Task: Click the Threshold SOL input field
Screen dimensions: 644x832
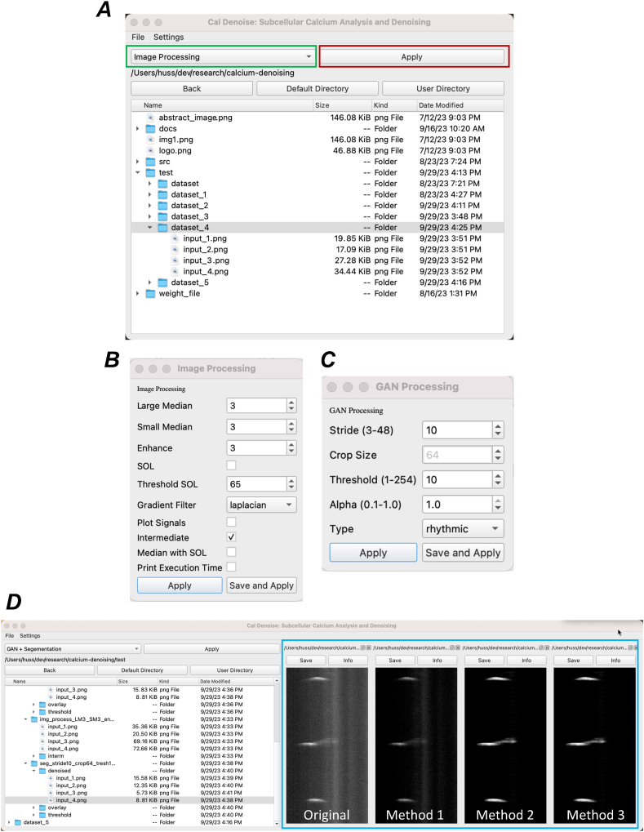Action: click(254, 484)
